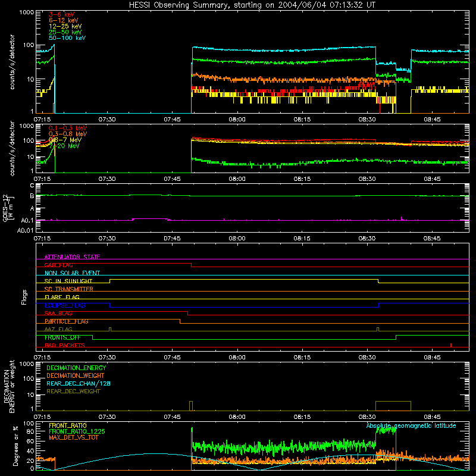Click the 08:45 tick label under GOES plot
Viewport: 476px width, 476px height.
click(x=432, y=239)
